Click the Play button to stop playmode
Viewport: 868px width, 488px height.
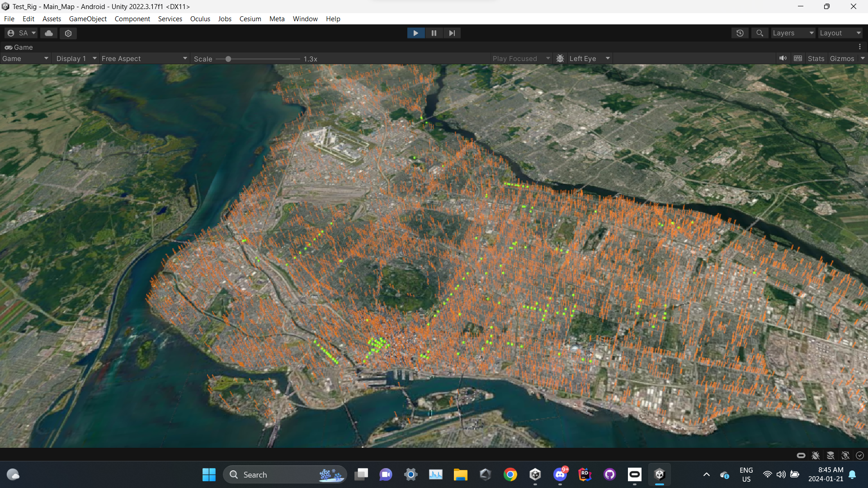pyautogui.click(x=415, y=33)
